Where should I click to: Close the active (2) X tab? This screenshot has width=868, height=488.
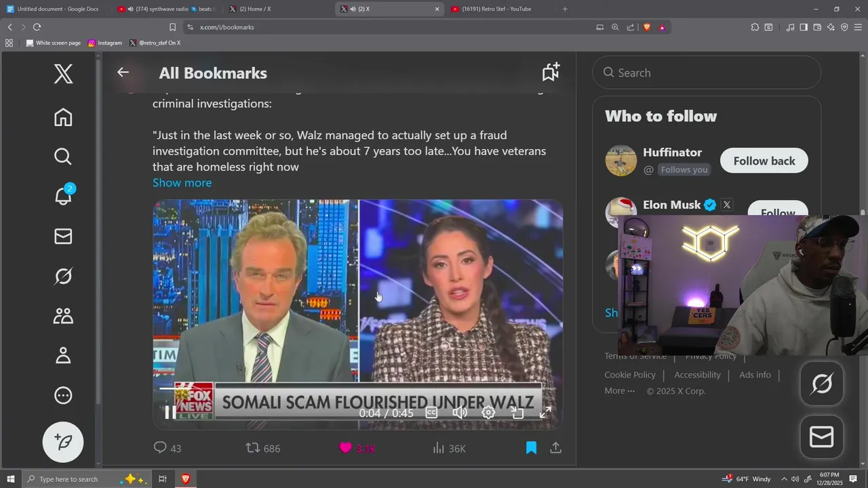pos(437,9)
